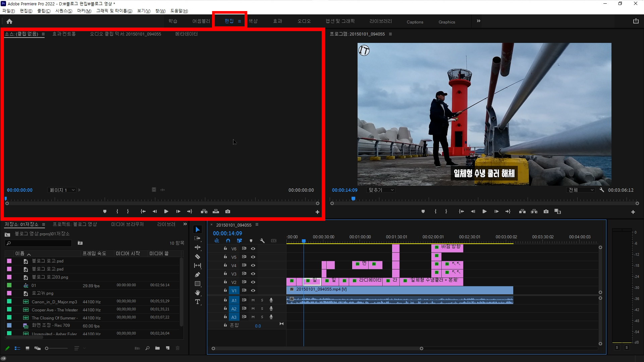
Task: Select the Type tool
Action: tap(198, 302)
